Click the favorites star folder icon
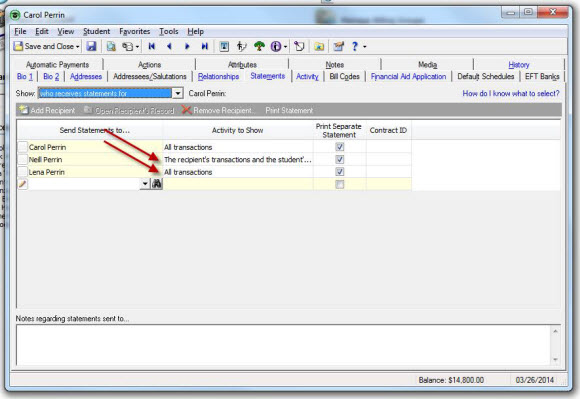The image size is (580, 399). [319, 46]
